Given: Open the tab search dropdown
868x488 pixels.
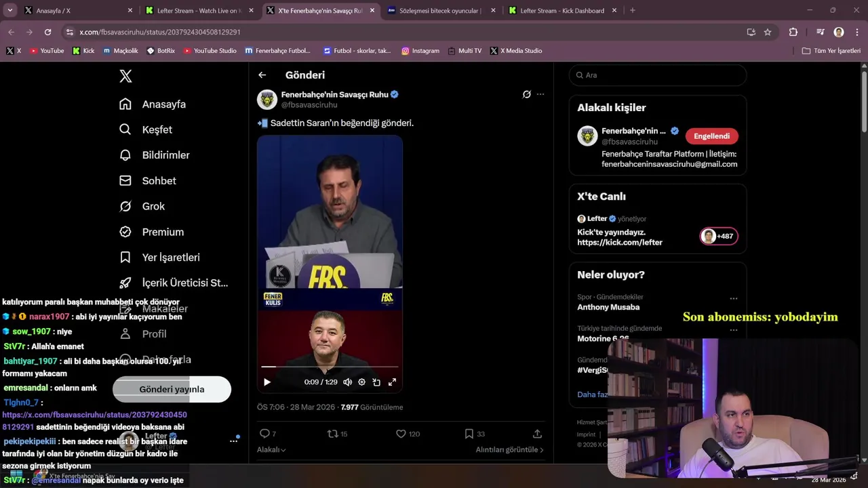Looking at the screenshot, I should click(x=10, y=10).
